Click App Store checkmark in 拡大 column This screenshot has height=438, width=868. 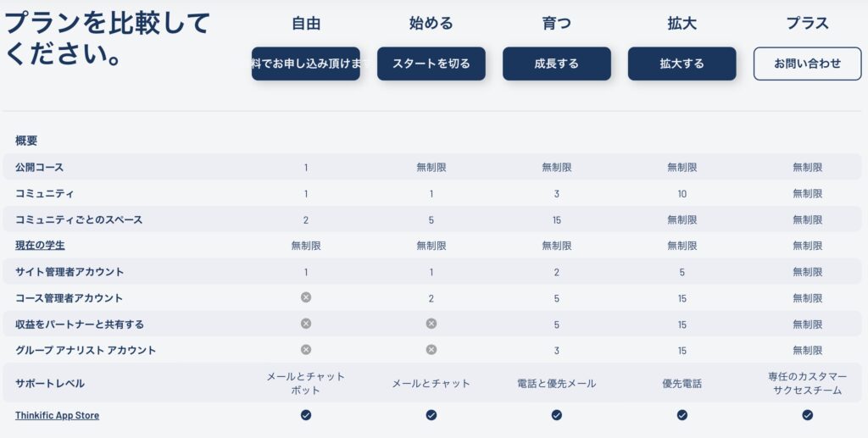click(x=682, y=415)
